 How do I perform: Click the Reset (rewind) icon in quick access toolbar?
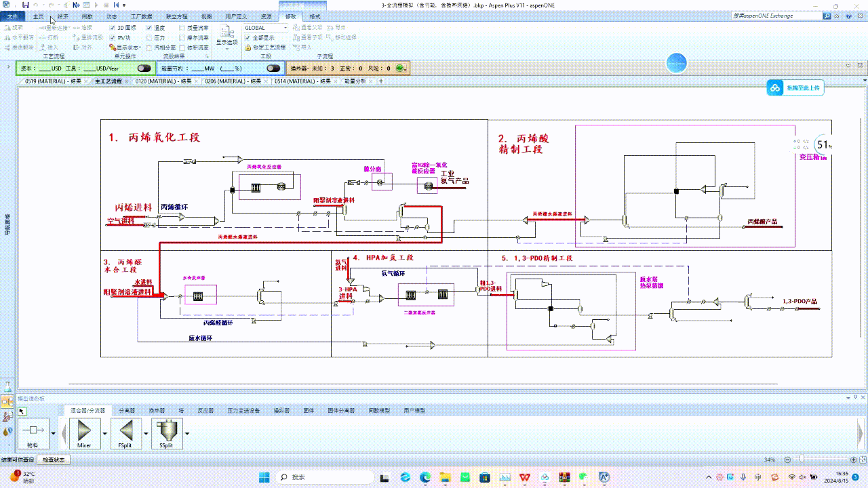pyautogui.click(x=115, y=5)
